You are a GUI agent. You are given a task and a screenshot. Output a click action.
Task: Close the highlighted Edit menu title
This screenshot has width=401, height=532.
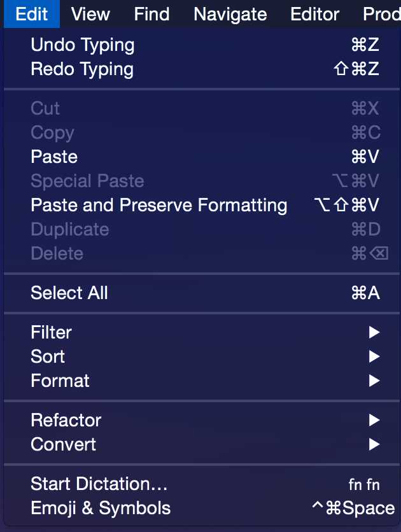[x=32, y=14]
